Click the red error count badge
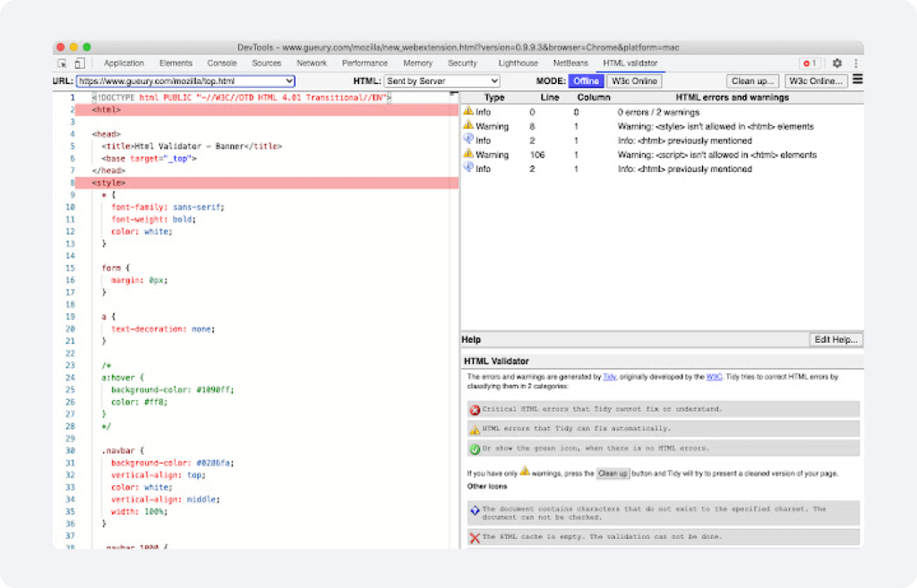 [x=810, y=64]
